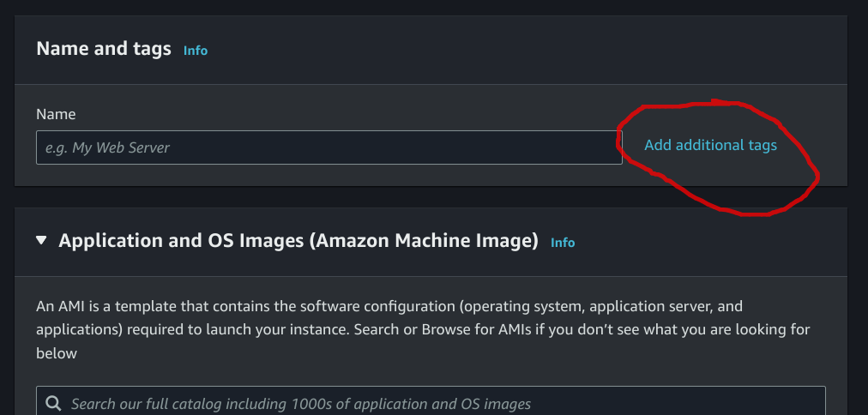
Task: Click 'Search our full catalog' placeholder text
Action: (x=300, y=403)
